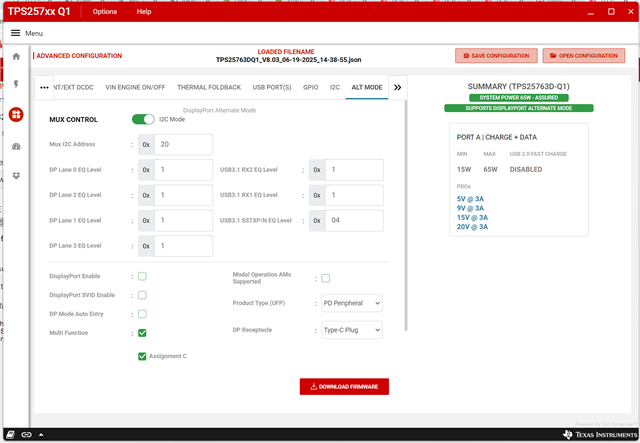Enable the DisplayPort Enable checkbox
Screen dimensions: 640x443
click(x=142, y=276)
